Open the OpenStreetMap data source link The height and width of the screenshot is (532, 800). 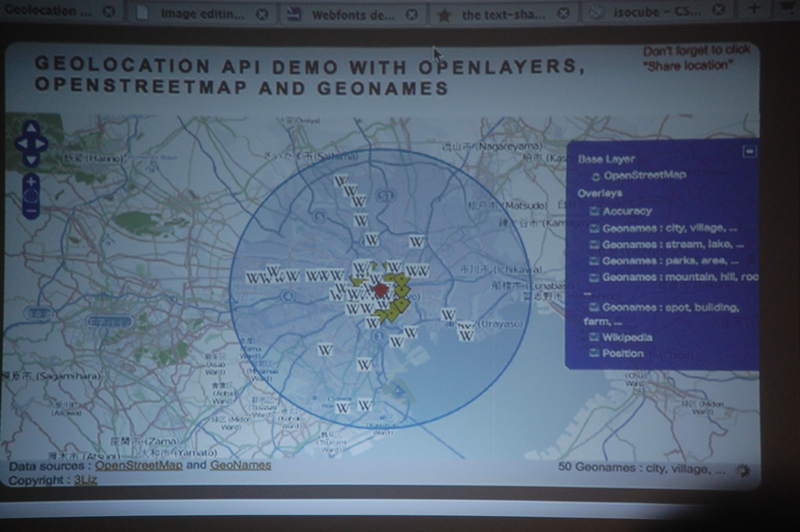pos(139,465)
